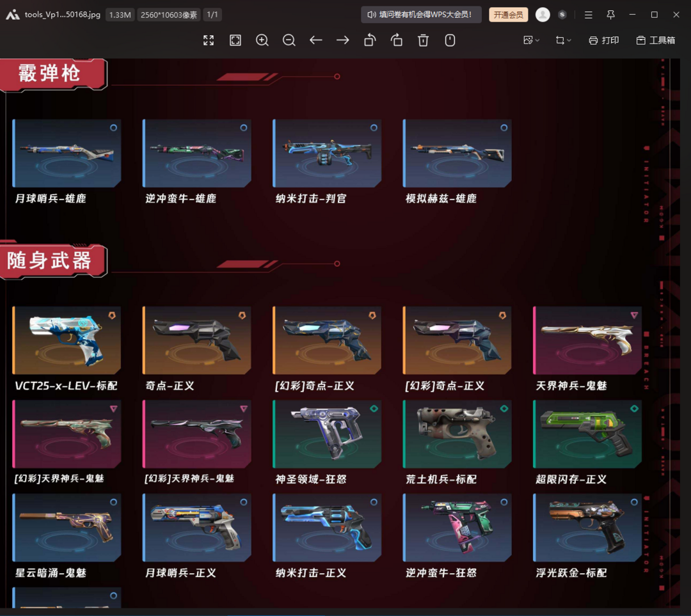
Task: Click the 月球哨兵-正义 label
Action: pyautogui.click(x=180, y=573)
